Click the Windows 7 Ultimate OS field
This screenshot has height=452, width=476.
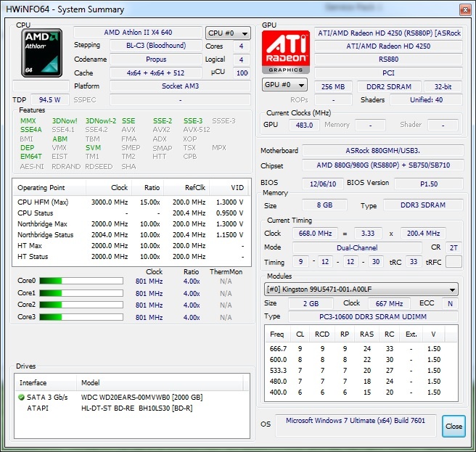pyautogui.click(x=356, y=425)
